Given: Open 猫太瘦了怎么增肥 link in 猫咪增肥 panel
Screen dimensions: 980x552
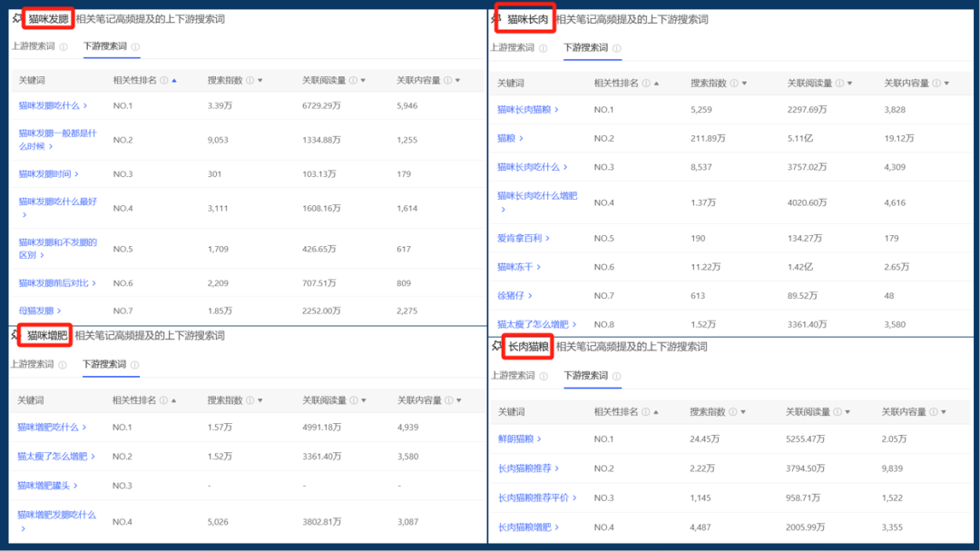Looking at the screenshot, I should [57, 457].
